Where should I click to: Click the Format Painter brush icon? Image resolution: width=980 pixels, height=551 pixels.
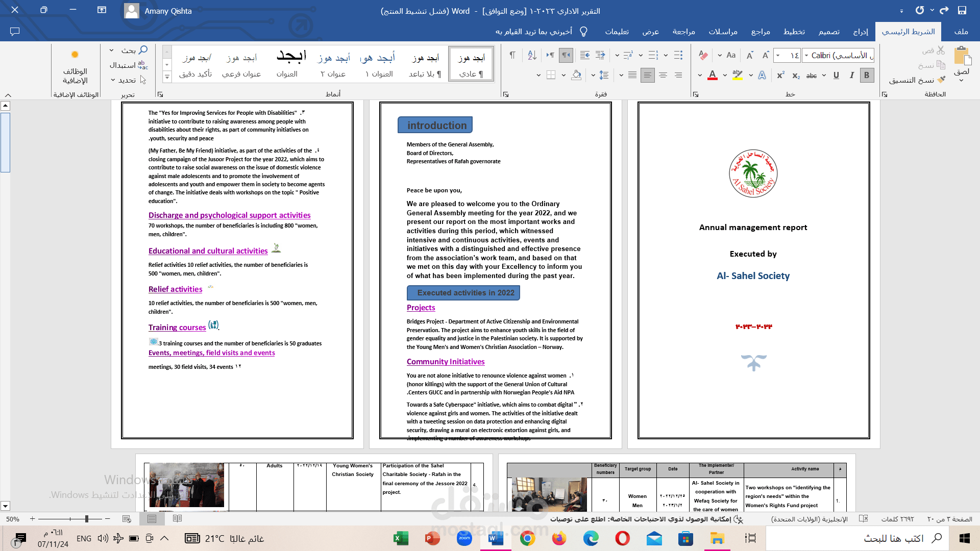pos(941,80)
